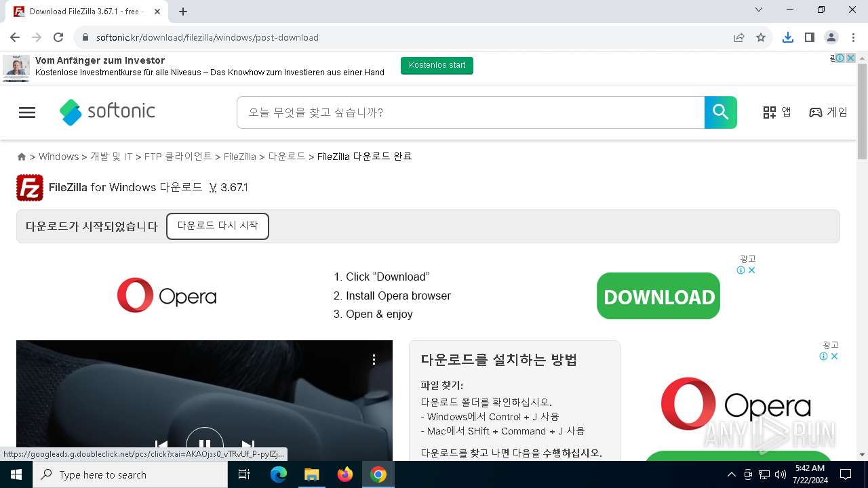Click the page vertical scrollbar thumb
The width and height of the screenshot is (868, 488).
pyautogui.click(x=863, y=112)
